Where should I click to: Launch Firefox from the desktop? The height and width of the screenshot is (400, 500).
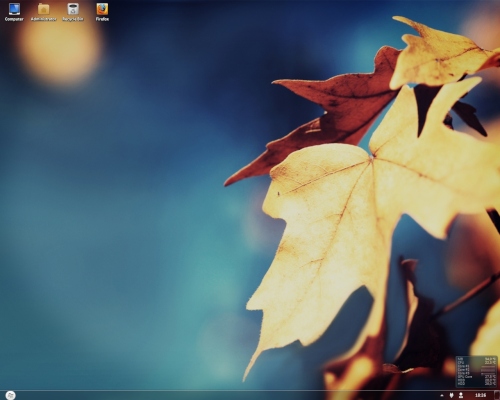[102, 9]
